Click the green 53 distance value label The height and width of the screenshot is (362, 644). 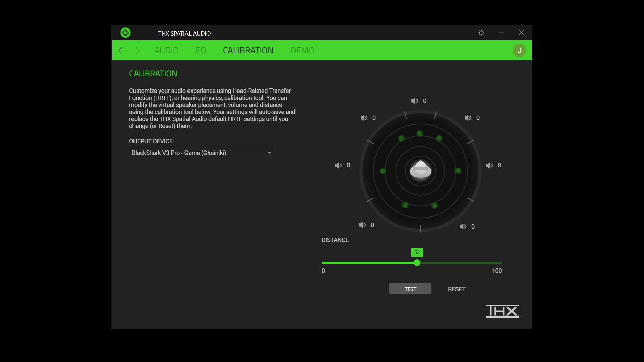click(417, 252)
